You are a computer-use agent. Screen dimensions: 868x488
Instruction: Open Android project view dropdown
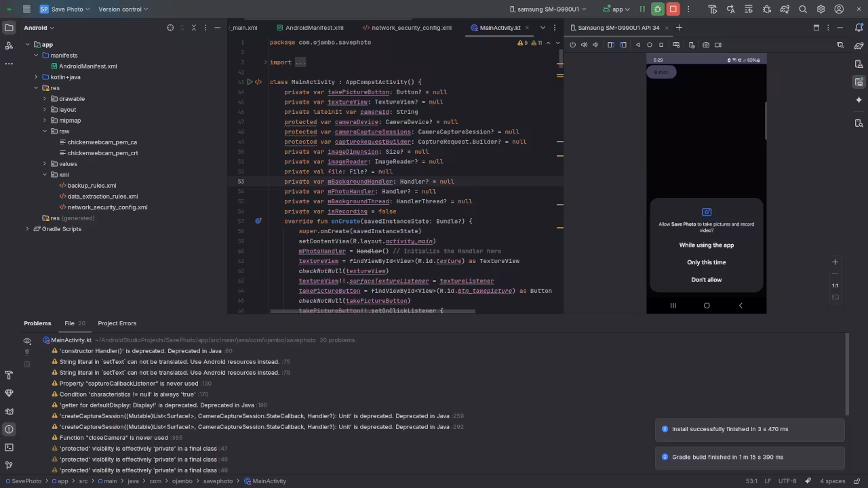coord(39,28)
